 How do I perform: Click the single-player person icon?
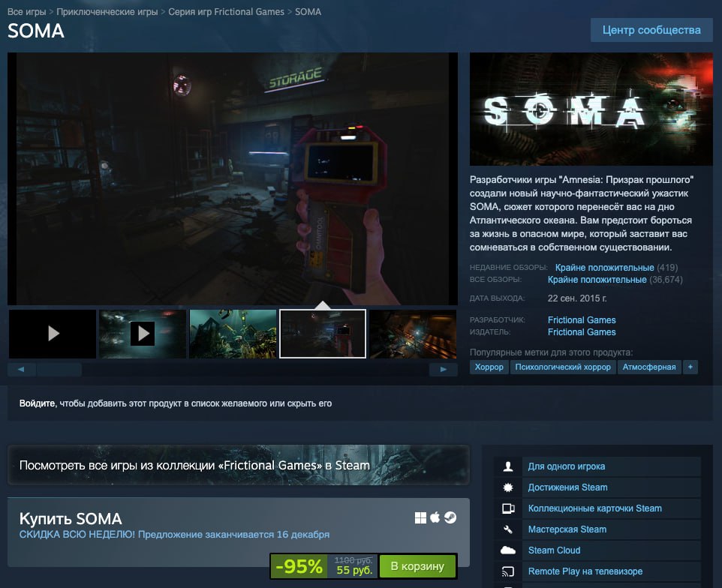pos(508,466)
